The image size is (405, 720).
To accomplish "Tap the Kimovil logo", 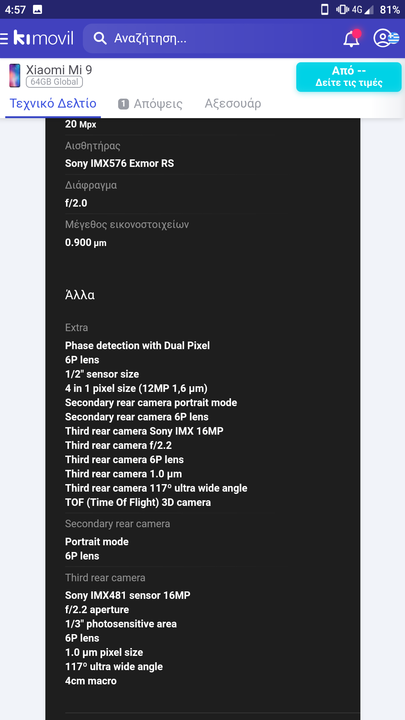I will (44, 38).
